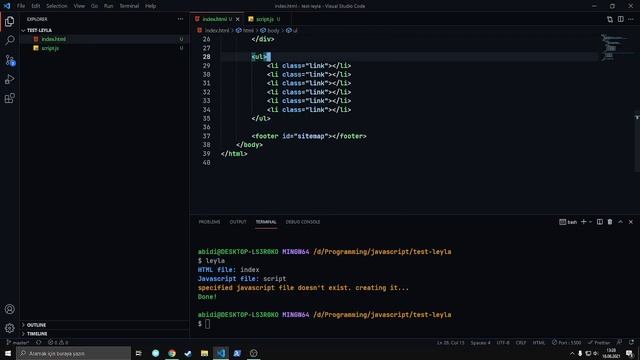Viewport: 640px width, 360px height.
Task: Click the Spaces: 4 indentation setting
Action: click(x=480, y=342)
